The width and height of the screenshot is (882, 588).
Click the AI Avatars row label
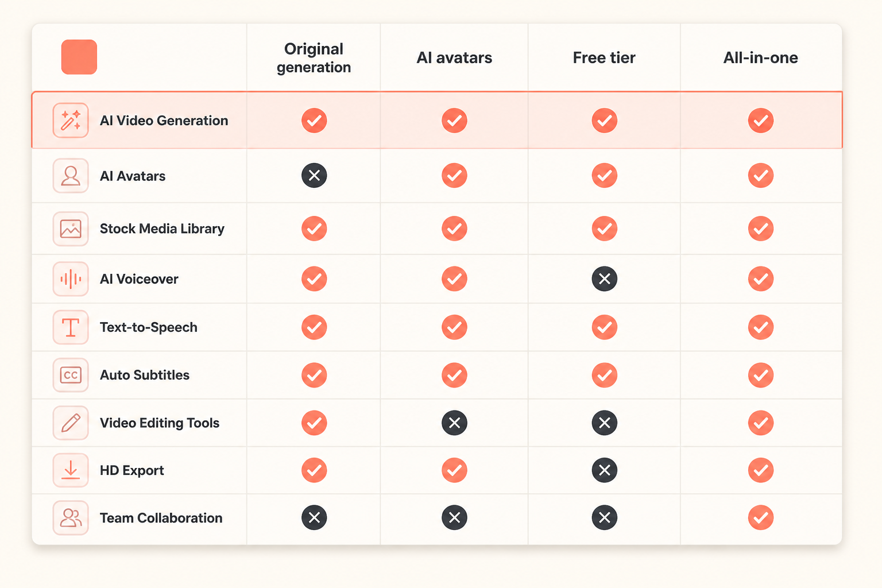click(133, 176)
